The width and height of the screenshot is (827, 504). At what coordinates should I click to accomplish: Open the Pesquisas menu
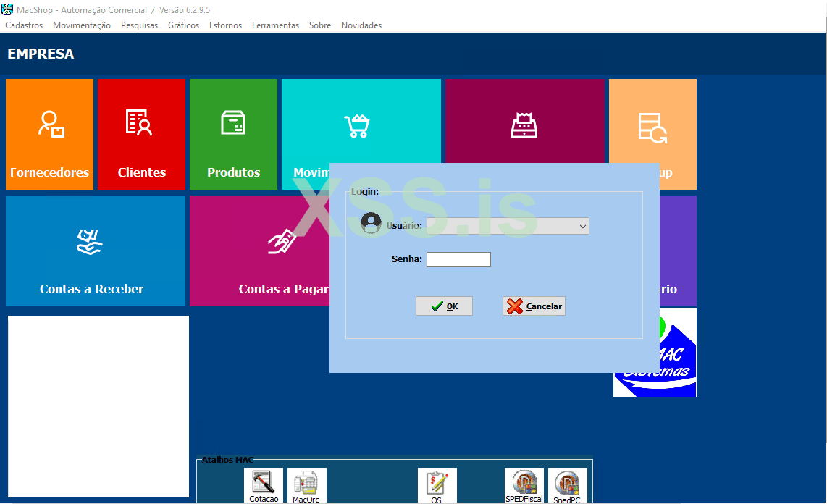[139, 25]
